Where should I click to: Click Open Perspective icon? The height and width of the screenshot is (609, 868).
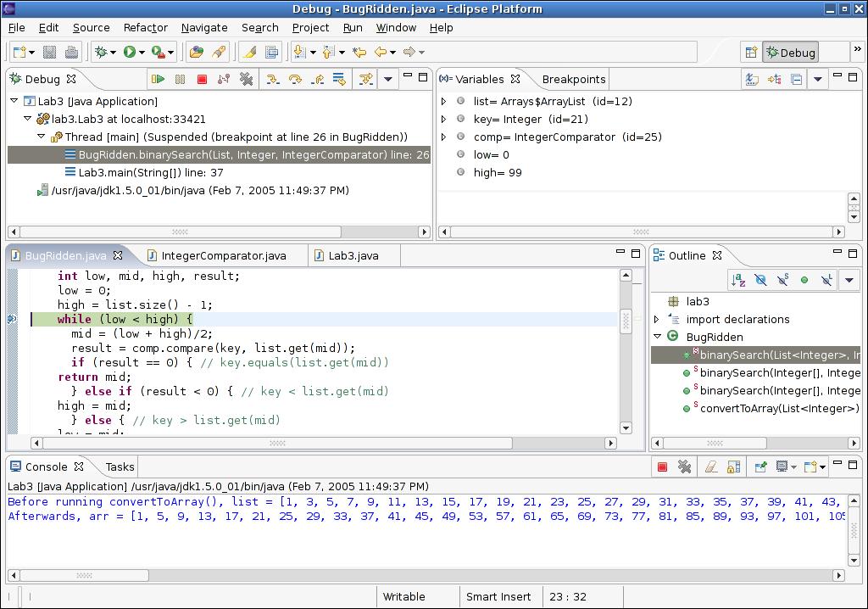(751, 52)
